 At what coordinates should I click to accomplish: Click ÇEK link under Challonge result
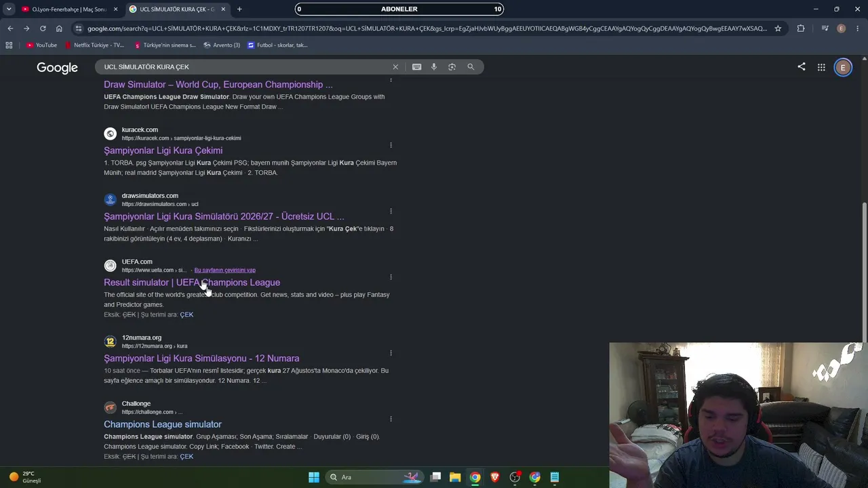coord(186,457)
